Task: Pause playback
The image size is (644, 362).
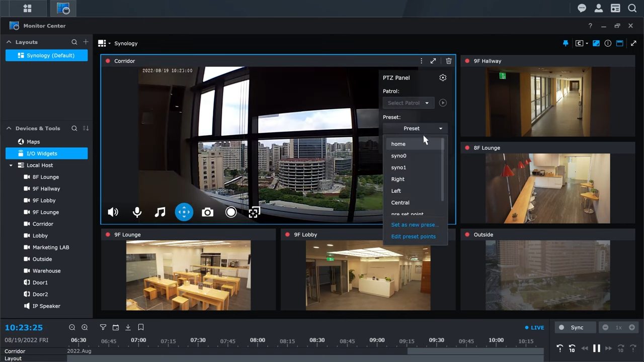Action: 597,348
